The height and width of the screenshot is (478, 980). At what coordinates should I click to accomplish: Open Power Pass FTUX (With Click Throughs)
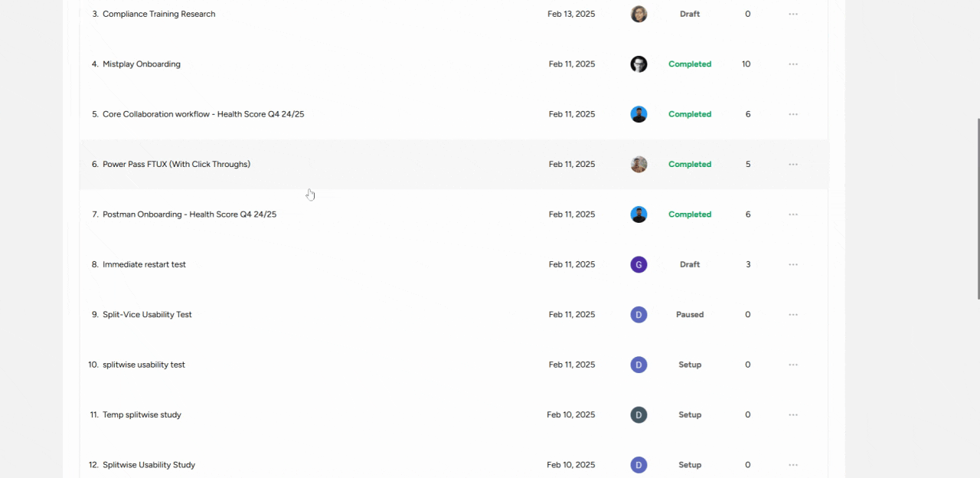[x=176, y=164]
